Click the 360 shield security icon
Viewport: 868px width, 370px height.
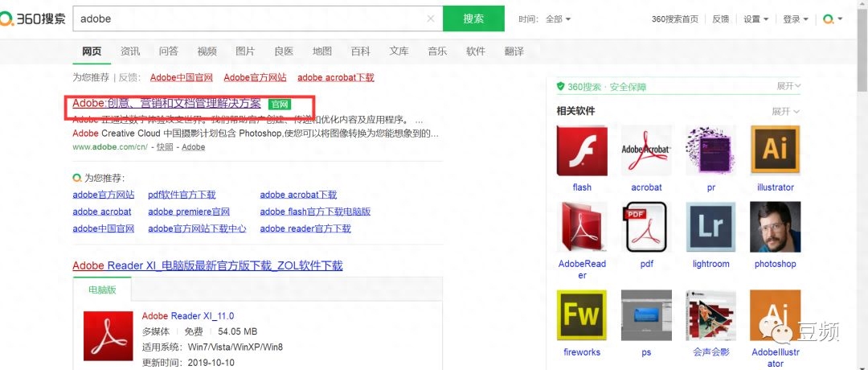560,86
